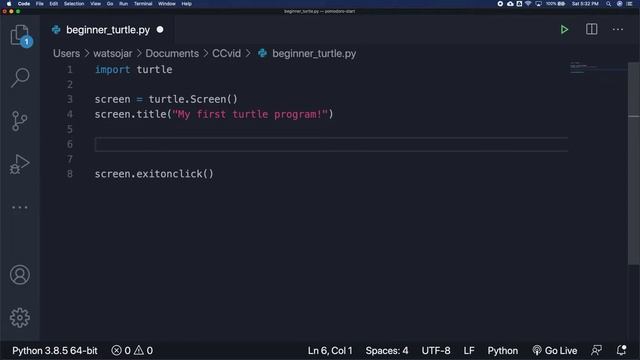Open macOS Control Center icon
Image resolution: width=640 pixels, height=360 pixels.
[x=629, y=4]
